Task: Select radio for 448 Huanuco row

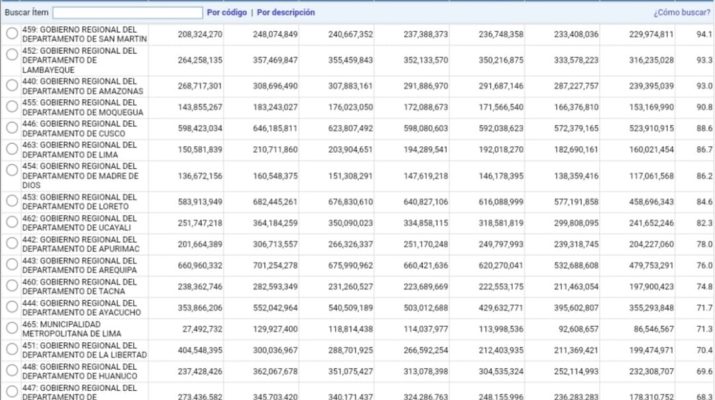Action: (x=12, y=370)
